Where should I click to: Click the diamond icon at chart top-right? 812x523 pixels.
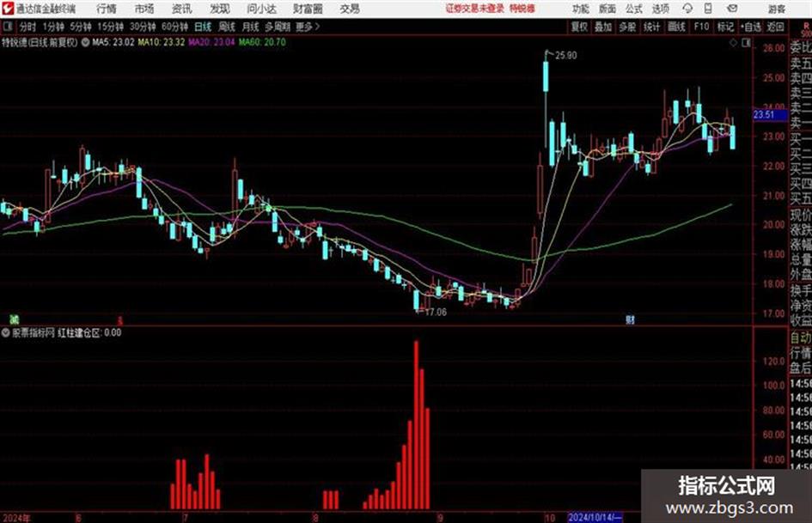pyautogui.click(x=733, y=43)
